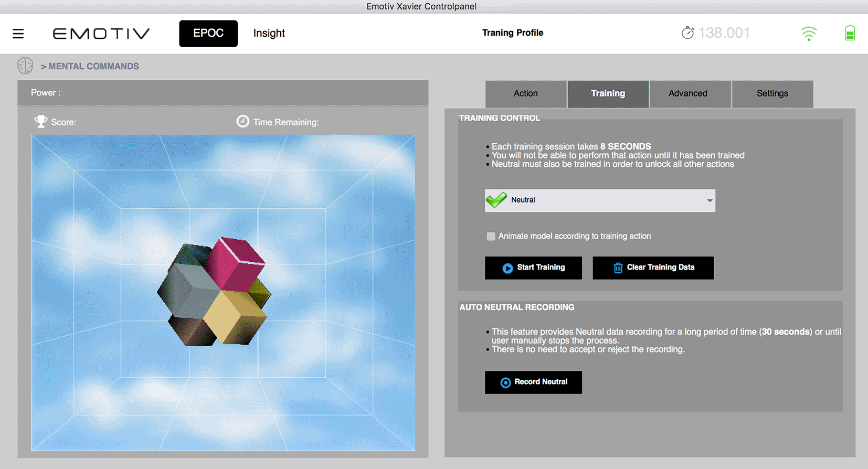Click Clear Training Data button

(653, 268)
